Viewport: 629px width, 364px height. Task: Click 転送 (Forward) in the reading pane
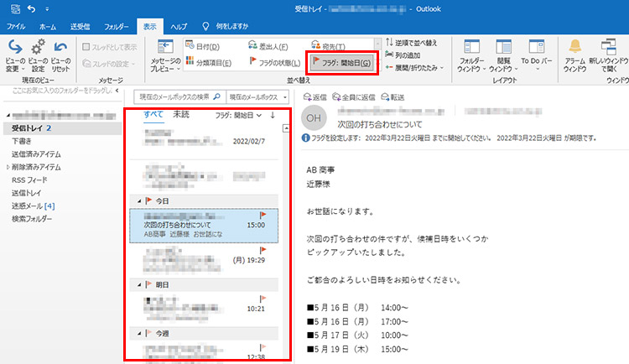[399, 97]
